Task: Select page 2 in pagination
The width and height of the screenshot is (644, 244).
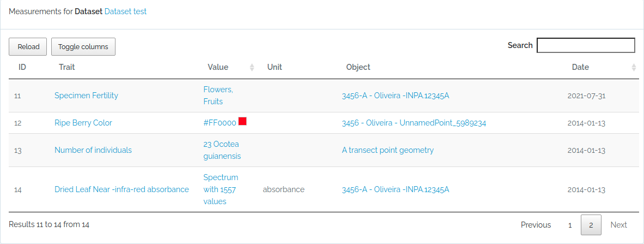Action: coord(591,225)
